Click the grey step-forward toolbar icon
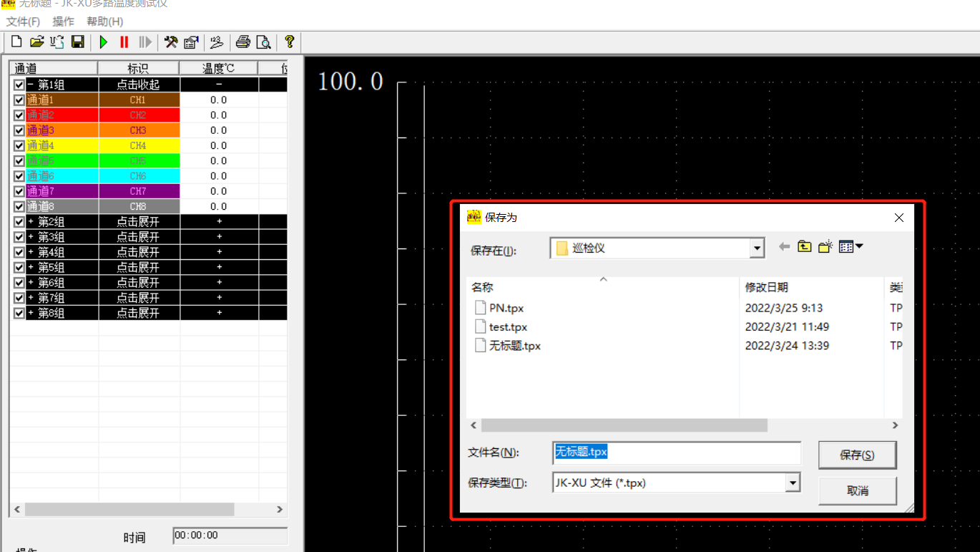Viewport: 980px width, 552px height. coord(145,42)
